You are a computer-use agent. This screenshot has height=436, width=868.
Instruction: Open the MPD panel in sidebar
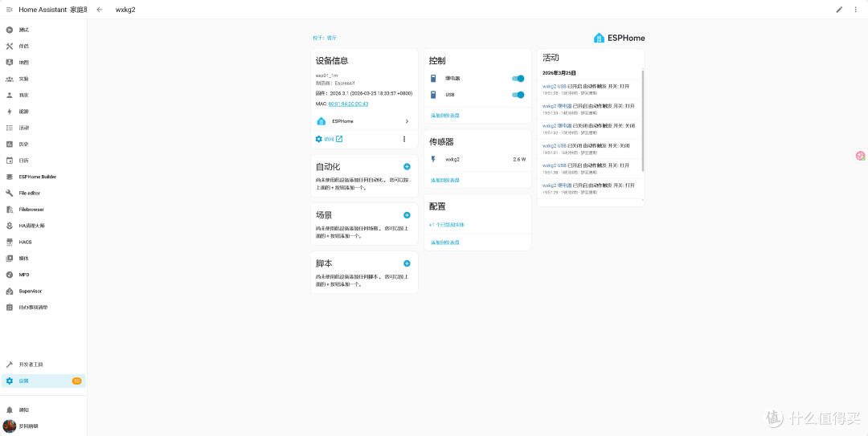43,275
